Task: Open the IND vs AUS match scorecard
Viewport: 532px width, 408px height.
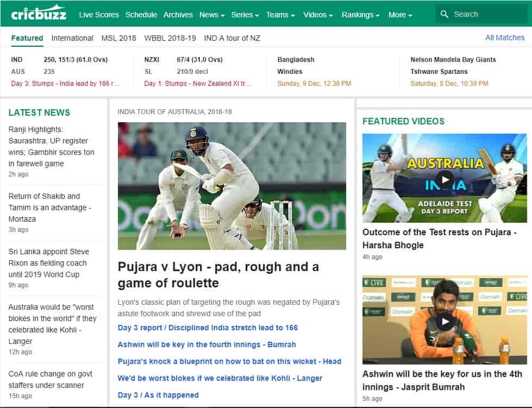Action: click(x=66, y=72)
